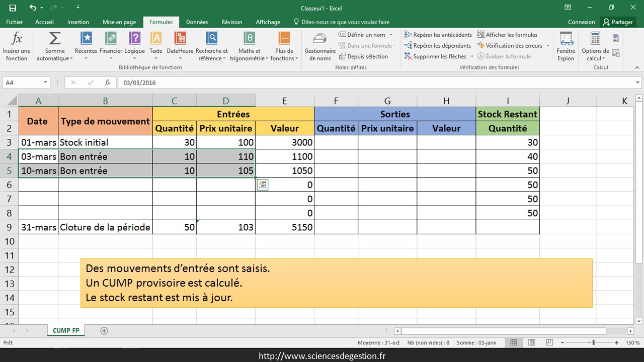
Task: Switch to page layout view in status bar
Action: [531, 342]
